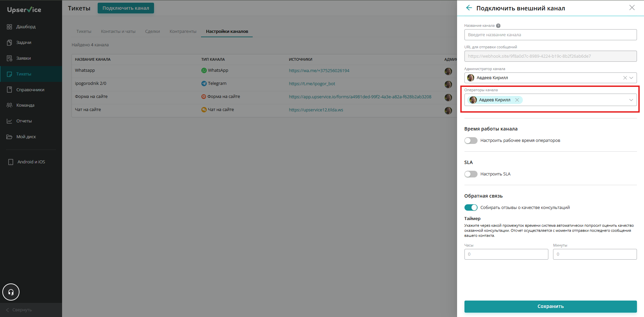The image size is (644, 317).
Task: Expand the Администратор канала dropdown chevron
Action: 631,78
